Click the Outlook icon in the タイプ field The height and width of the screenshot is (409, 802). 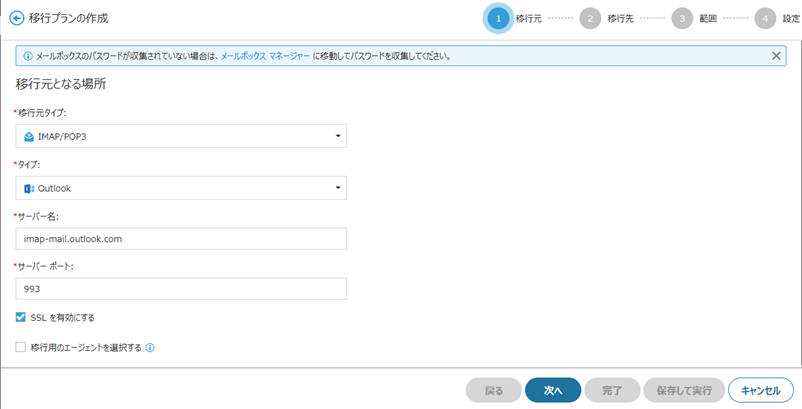click(29, 189)
